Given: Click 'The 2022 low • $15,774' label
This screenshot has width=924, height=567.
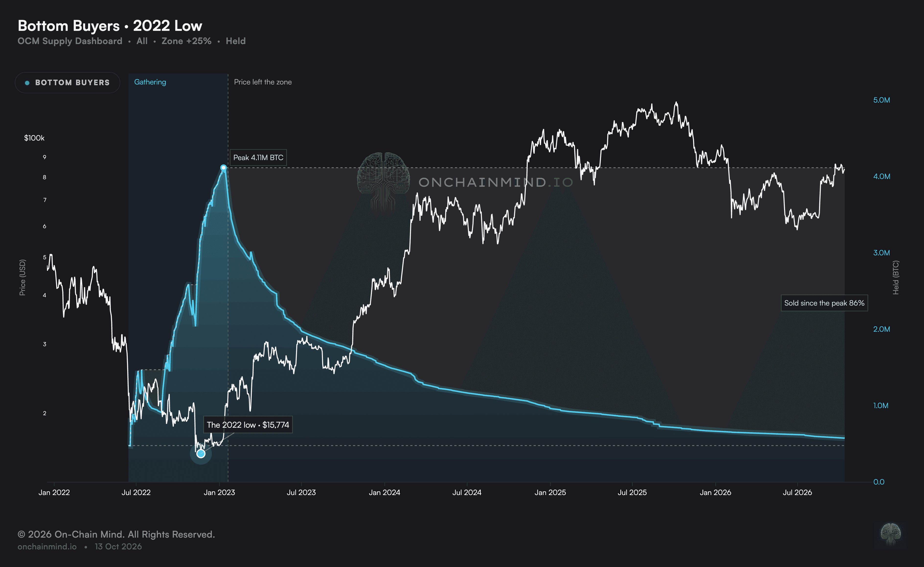Looking at the screenshot, I should 248,425.
